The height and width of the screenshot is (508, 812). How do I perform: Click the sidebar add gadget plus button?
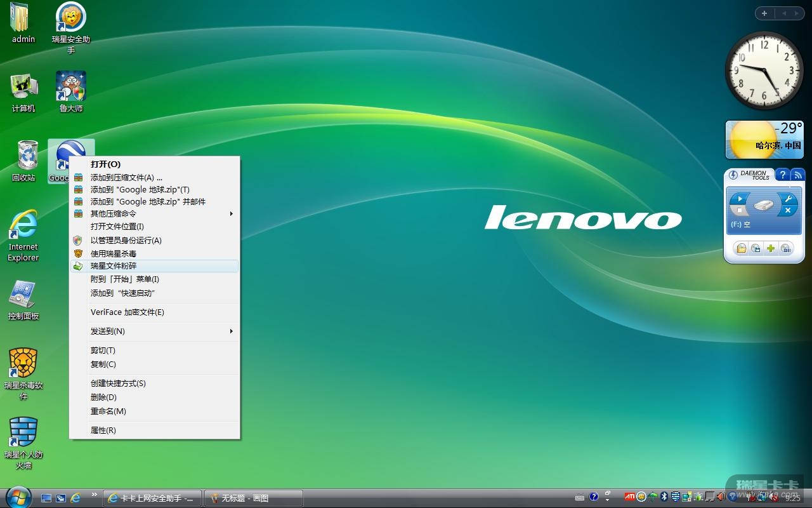764,13
